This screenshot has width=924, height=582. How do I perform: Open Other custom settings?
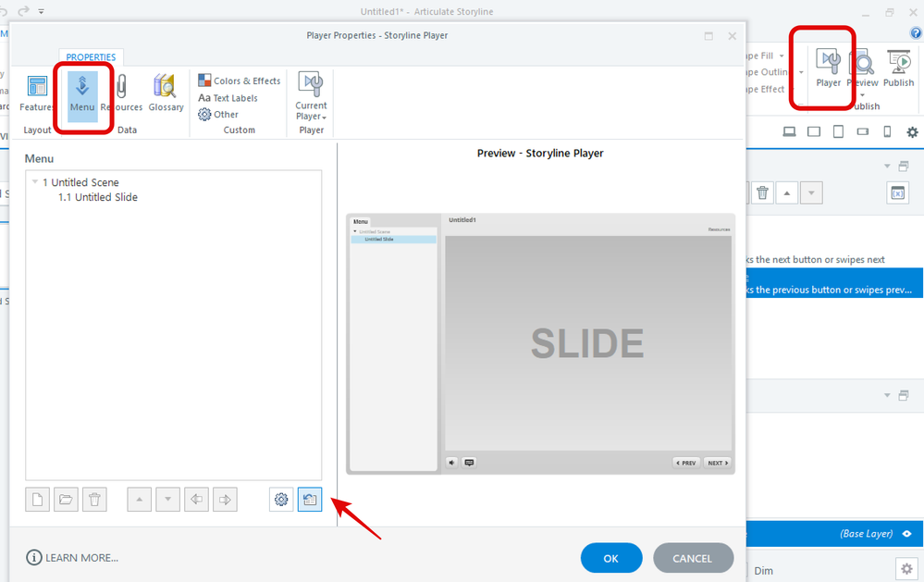pyautogui.click(x=218, y=115)
